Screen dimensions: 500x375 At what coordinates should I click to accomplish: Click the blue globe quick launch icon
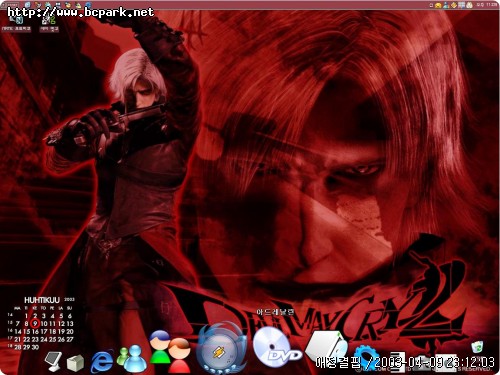coord(88,5)
